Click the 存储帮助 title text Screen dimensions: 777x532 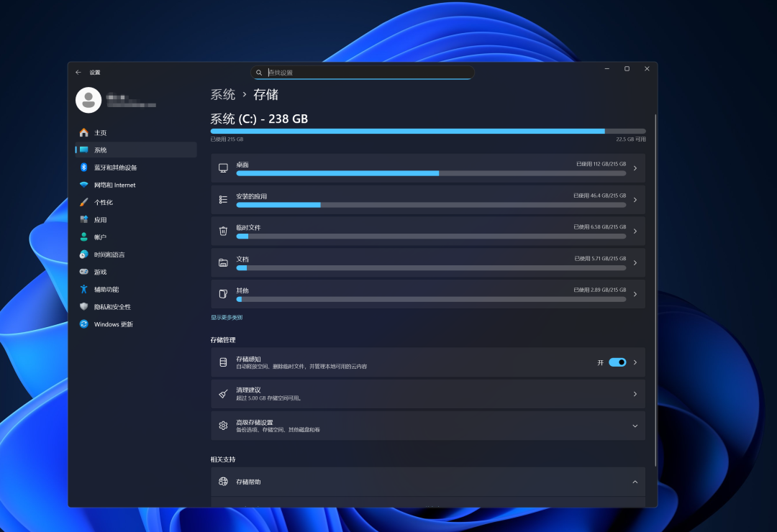(x=248, y=482)
